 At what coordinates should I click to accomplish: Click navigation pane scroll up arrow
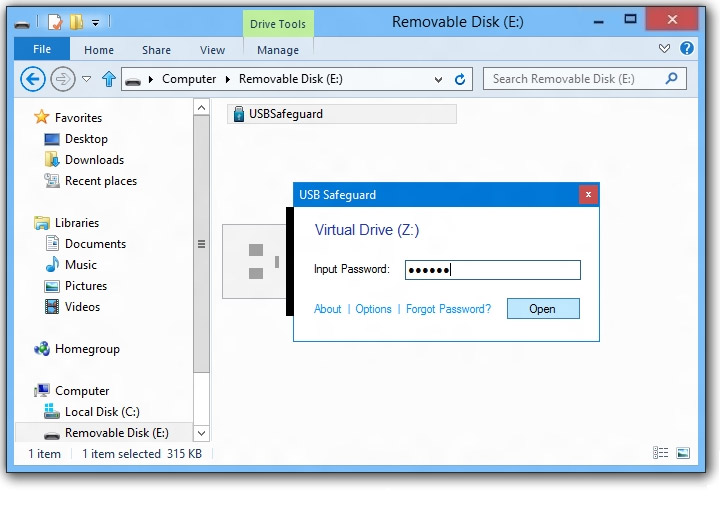[x=201, y=108]
